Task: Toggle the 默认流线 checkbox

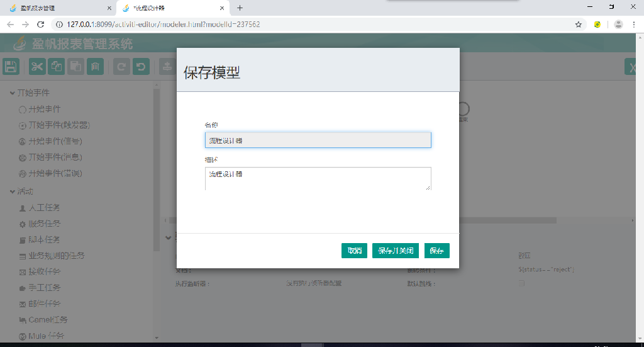Action: [520, 283]
